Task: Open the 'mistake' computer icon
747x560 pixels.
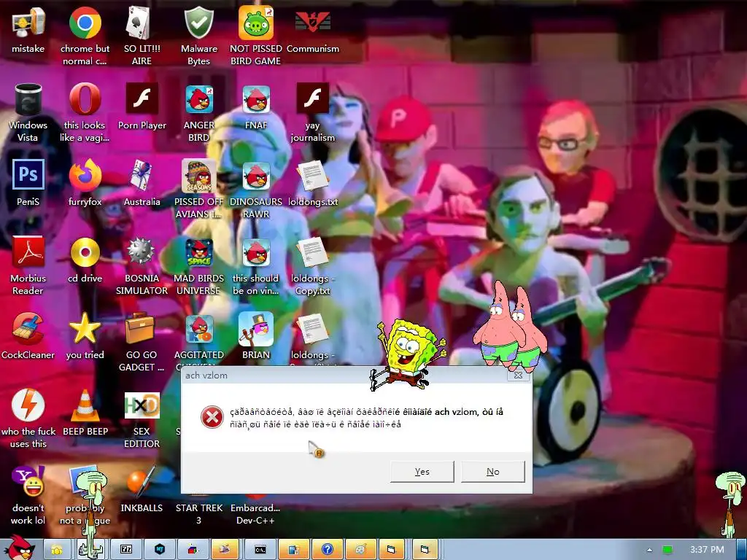Action: coord(28,23)
